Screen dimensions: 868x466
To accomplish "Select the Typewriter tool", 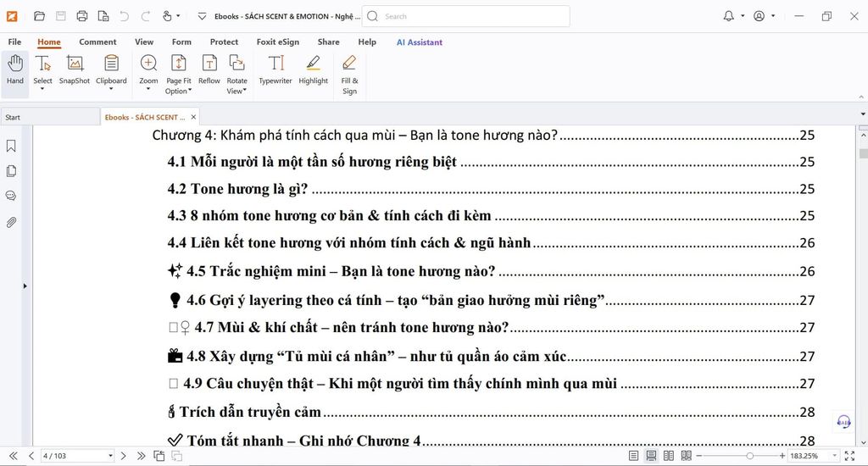I will click(x=275, y=69).
